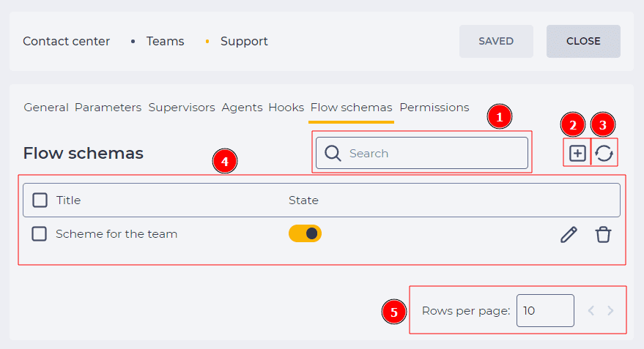Viewport: 644px width, 349px height.
Task: Select the Agents tab
Action: coord(242,108)
